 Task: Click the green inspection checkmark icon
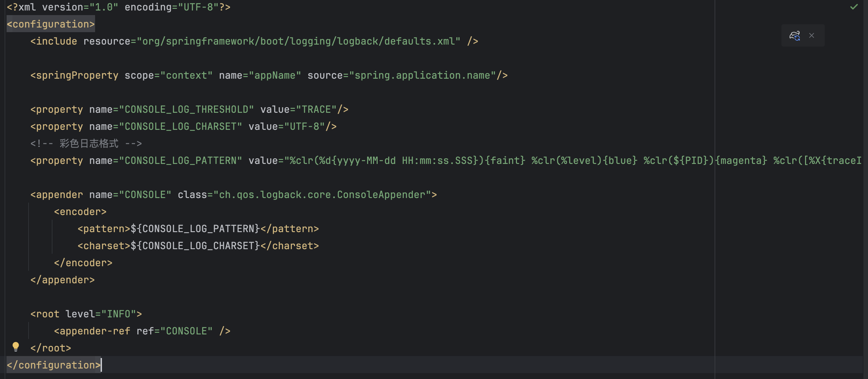854,7
